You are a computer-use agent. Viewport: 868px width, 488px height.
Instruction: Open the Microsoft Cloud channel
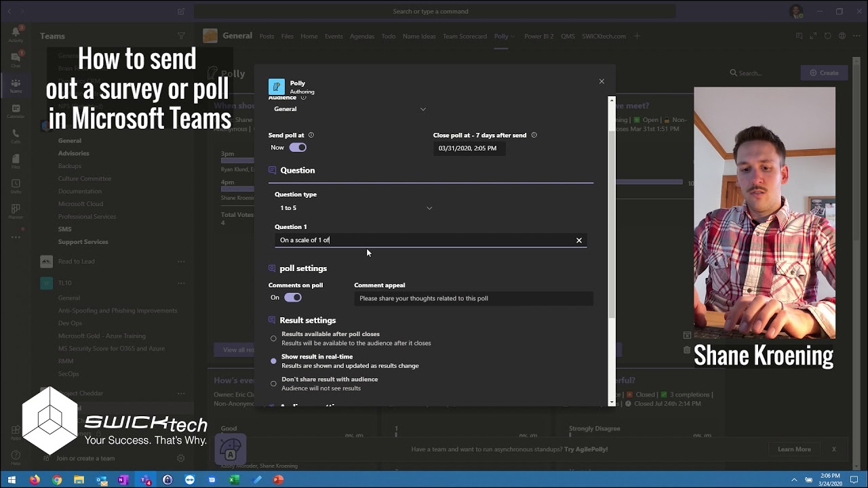(x=81, y=204)
